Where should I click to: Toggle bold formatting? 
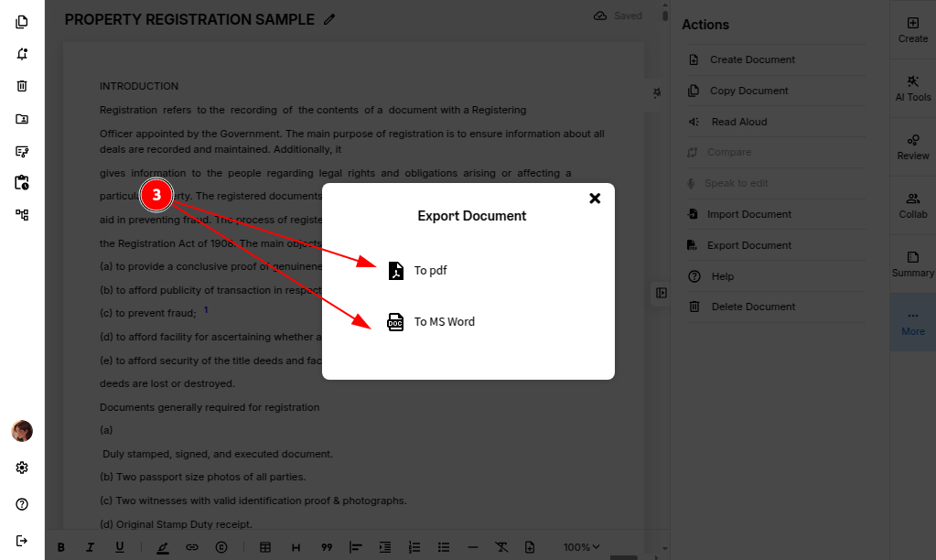pos(61,547)
